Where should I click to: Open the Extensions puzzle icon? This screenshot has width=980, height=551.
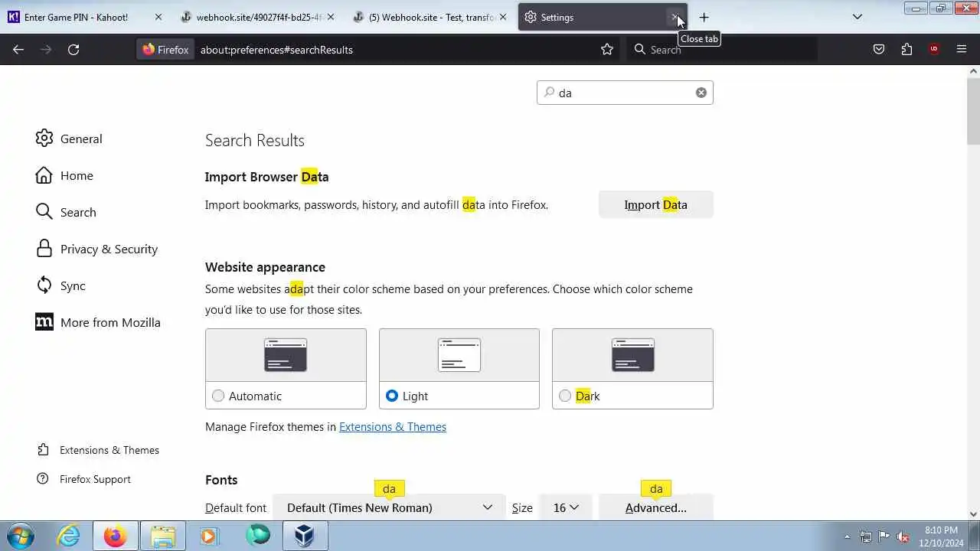pos(906,50)
